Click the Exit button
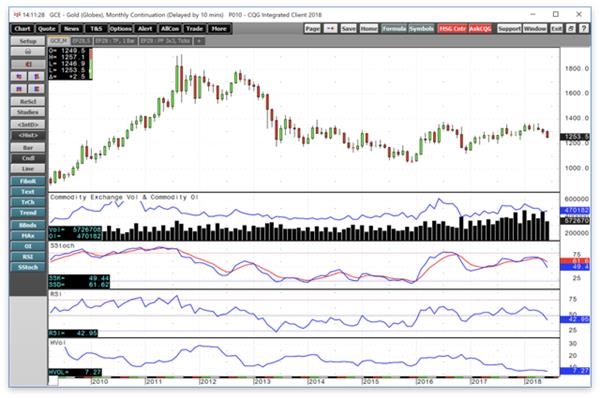 (x=556, y=29)
